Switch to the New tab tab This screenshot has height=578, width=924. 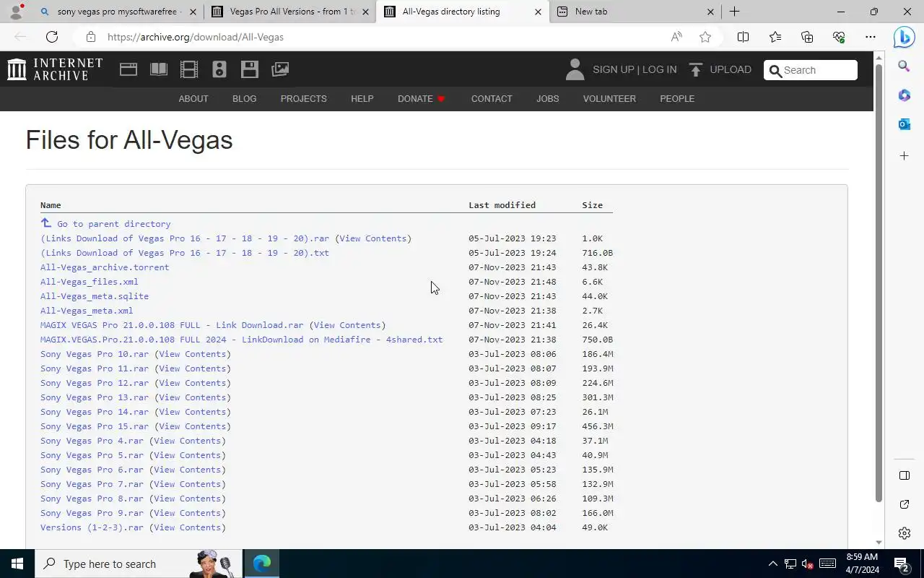[x=634, y=12]
